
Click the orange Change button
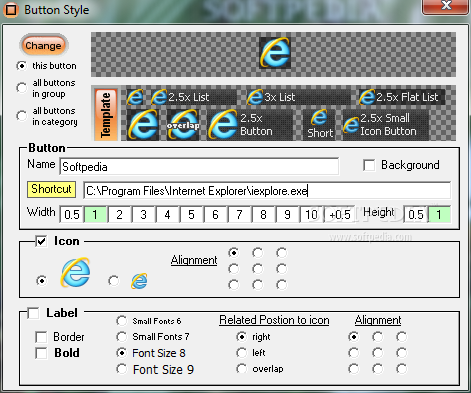point(43,45)
